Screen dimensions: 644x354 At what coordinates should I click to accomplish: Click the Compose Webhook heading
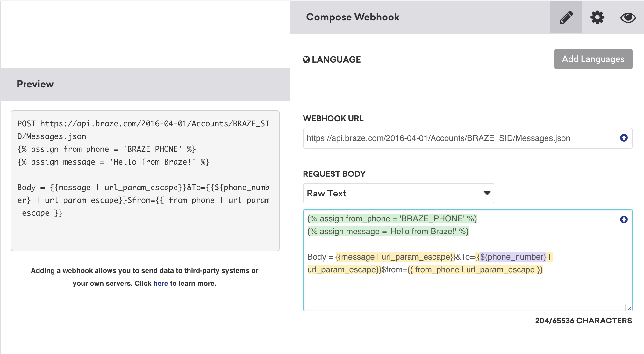[x=353, y=17]
